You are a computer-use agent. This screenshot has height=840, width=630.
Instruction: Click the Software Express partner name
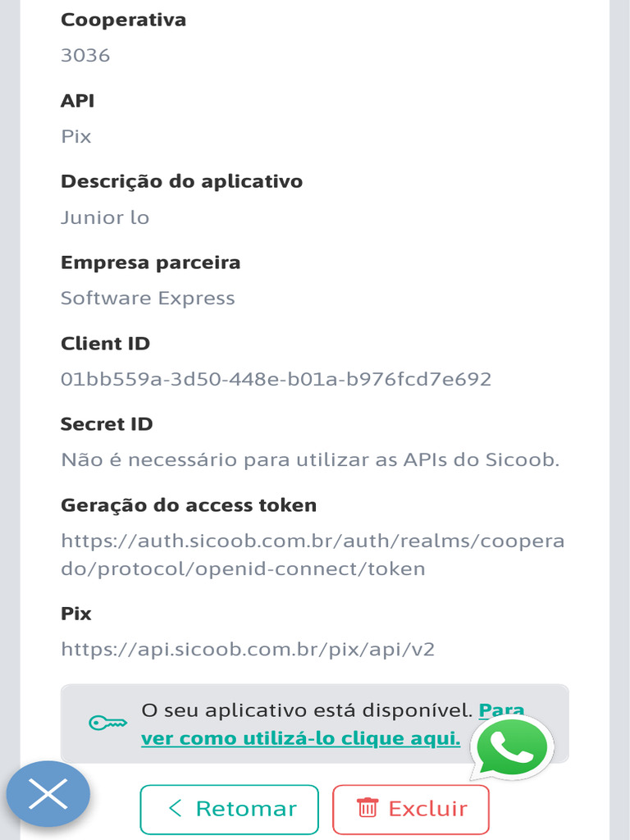click(148, 299)
